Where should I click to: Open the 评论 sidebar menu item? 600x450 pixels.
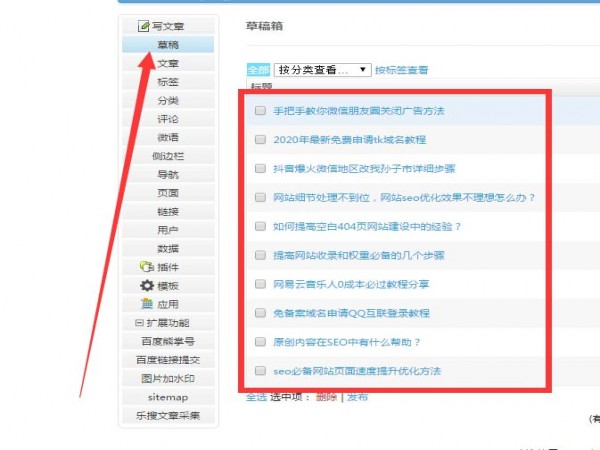click(168, 119)
